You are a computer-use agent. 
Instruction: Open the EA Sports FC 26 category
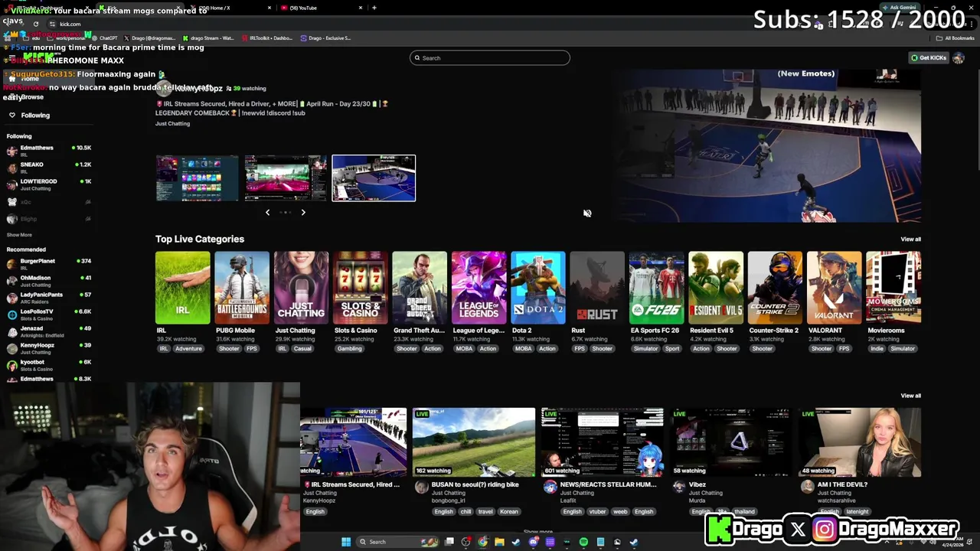point(657,288)
